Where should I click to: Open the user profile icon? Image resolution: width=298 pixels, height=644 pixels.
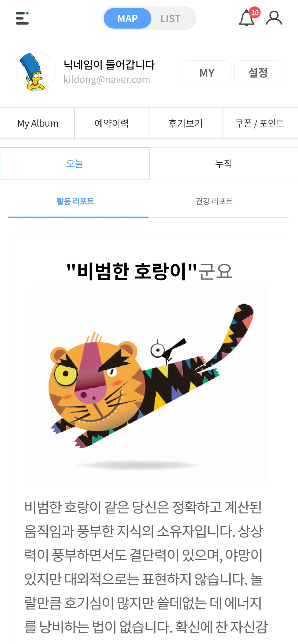click(274, 18)
